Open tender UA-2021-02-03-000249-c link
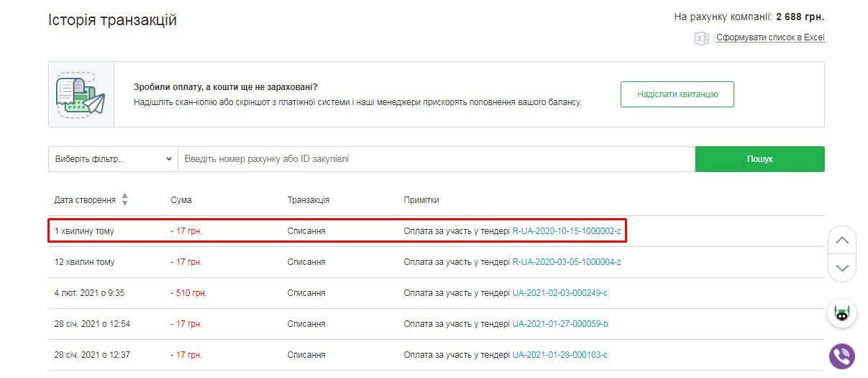868x378 pixels. [559, 293]
